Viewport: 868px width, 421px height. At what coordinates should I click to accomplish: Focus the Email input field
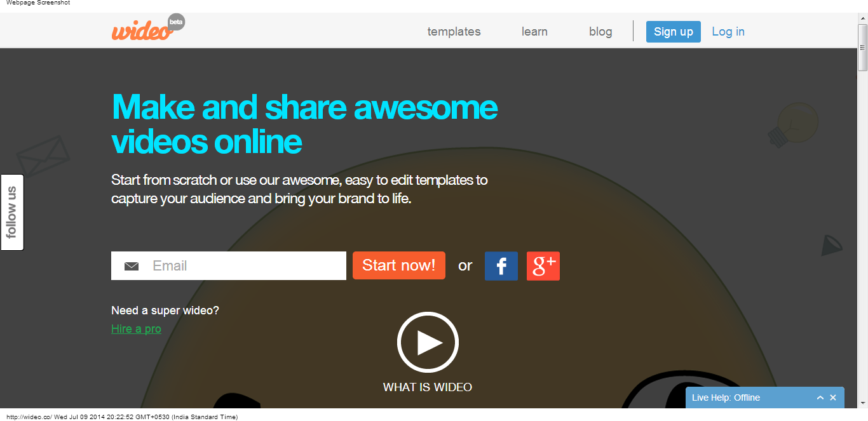coord(229,265)
